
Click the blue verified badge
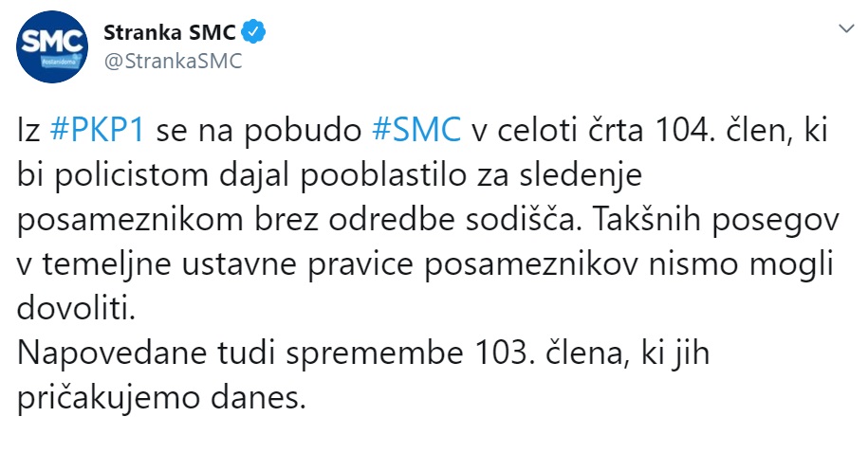254,34
